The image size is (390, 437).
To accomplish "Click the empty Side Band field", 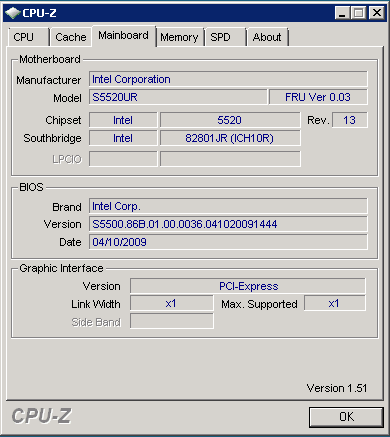I will (x=172, y=321).
